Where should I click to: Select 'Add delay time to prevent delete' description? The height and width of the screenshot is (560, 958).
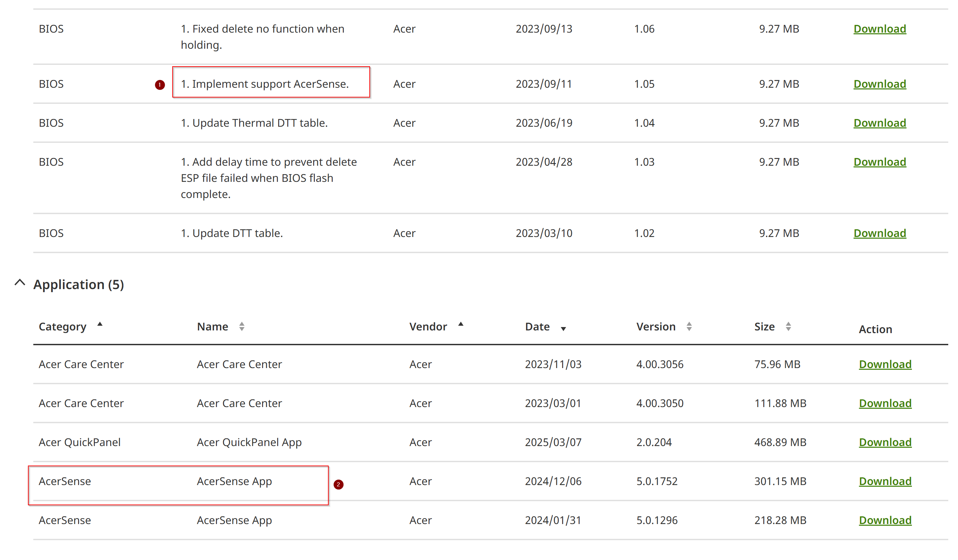pos(268,178)
